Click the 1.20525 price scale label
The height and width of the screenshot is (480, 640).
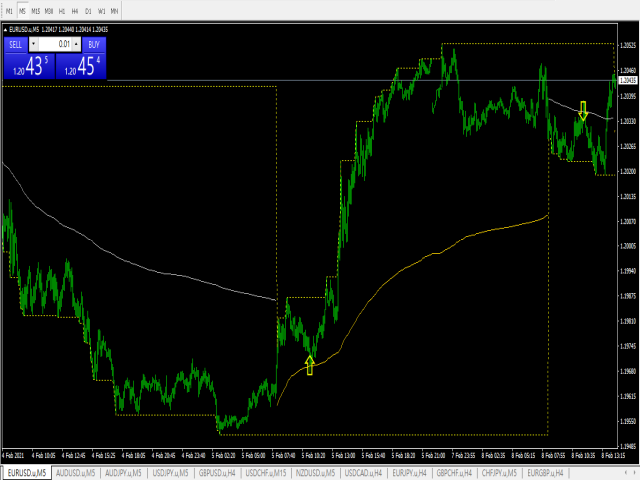(628, 45)
